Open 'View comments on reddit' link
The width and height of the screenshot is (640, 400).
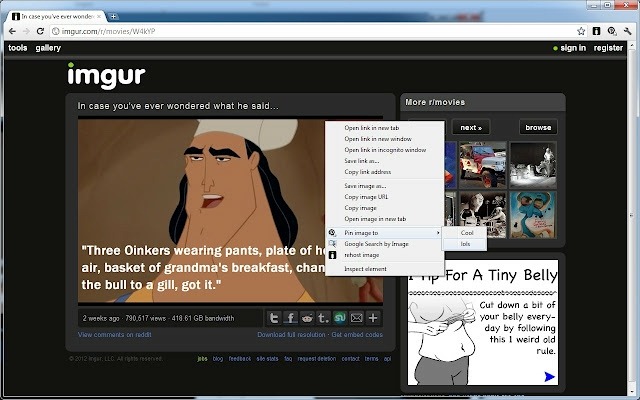tap(115, 334)
